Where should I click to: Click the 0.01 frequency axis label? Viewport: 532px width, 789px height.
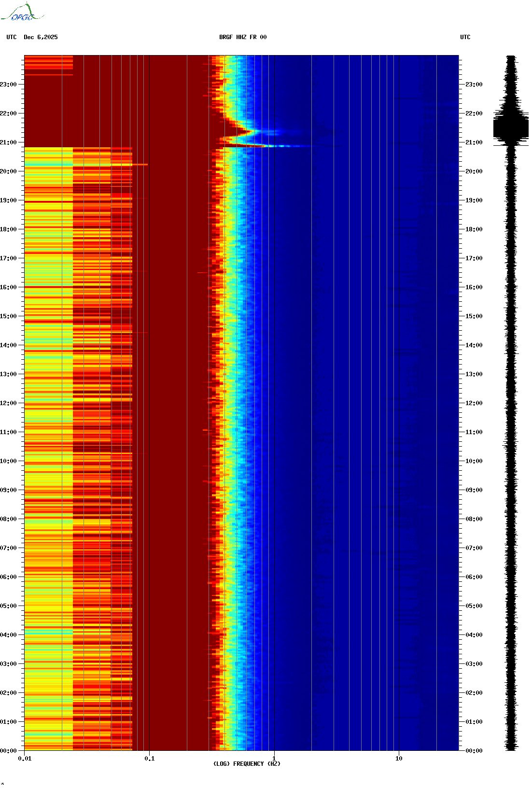tap(25, 759)
